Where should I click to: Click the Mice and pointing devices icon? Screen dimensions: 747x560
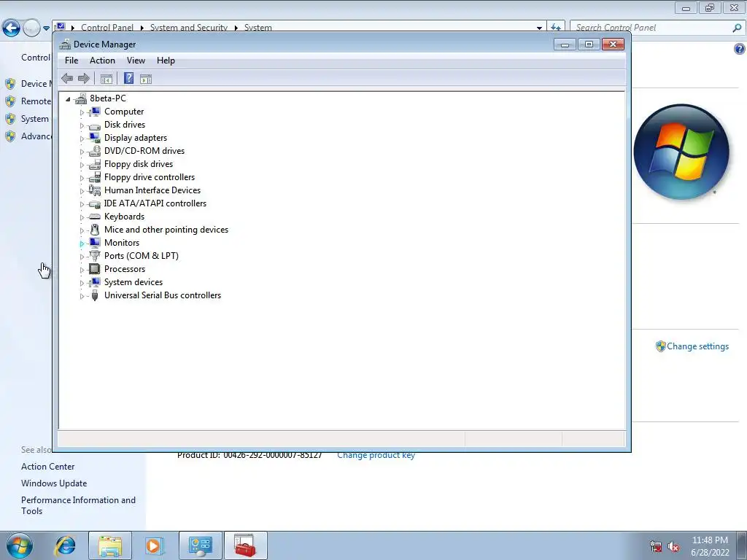95,230
